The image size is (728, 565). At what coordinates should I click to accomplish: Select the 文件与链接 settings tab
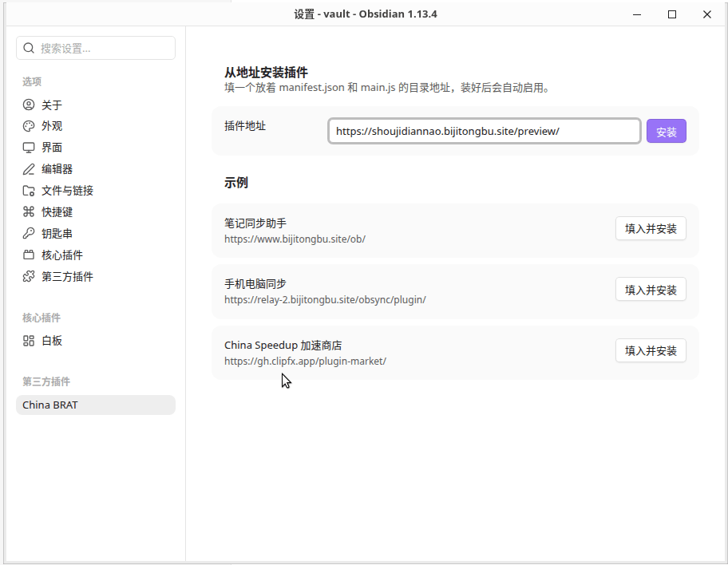coord(96,191)
